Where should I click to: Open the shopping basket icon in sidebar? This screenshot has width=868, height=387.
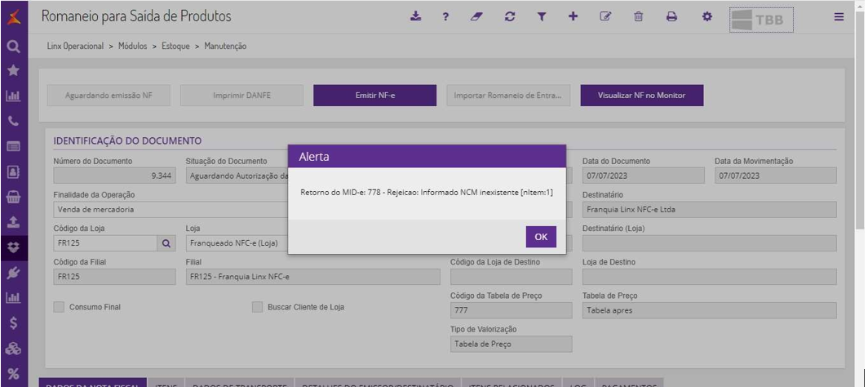[13, 197]
